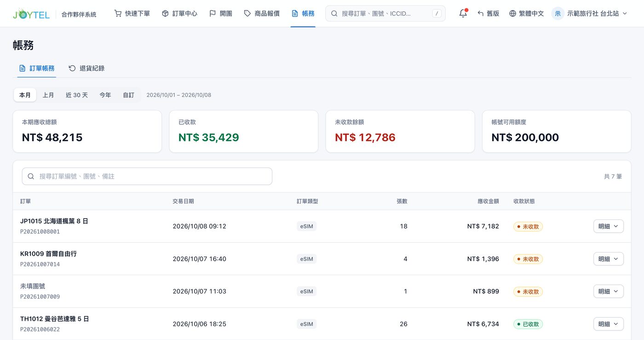The width and height of the screenshot is (644, 340).
Task: Expand 明細 for order TH1012 曼谷芭達雅 5 日
Action: coord(609,324)
